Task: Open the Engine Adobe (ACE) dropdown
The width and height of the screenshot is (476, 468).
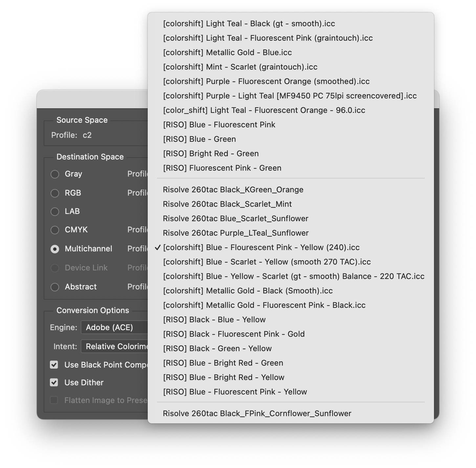Action: pyautogui.click(x=114, y=327)
